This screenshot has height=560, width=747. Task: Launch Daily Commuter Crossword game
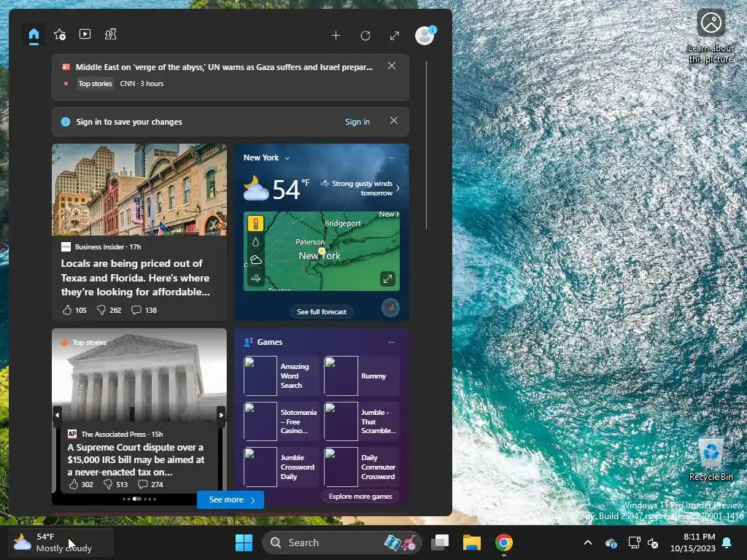point(362,467)
